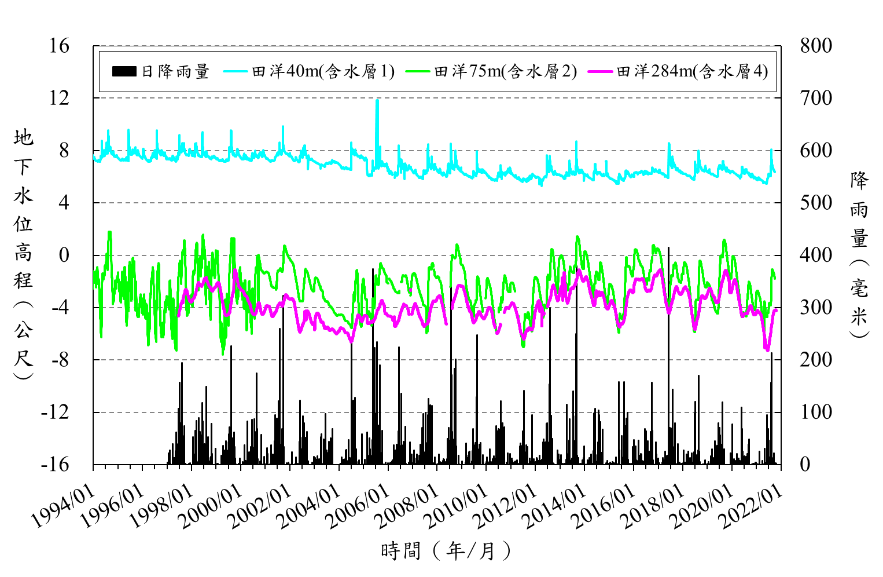Click the dashed gridline just below the legend

pyautogui.click(x=438, y=98)
